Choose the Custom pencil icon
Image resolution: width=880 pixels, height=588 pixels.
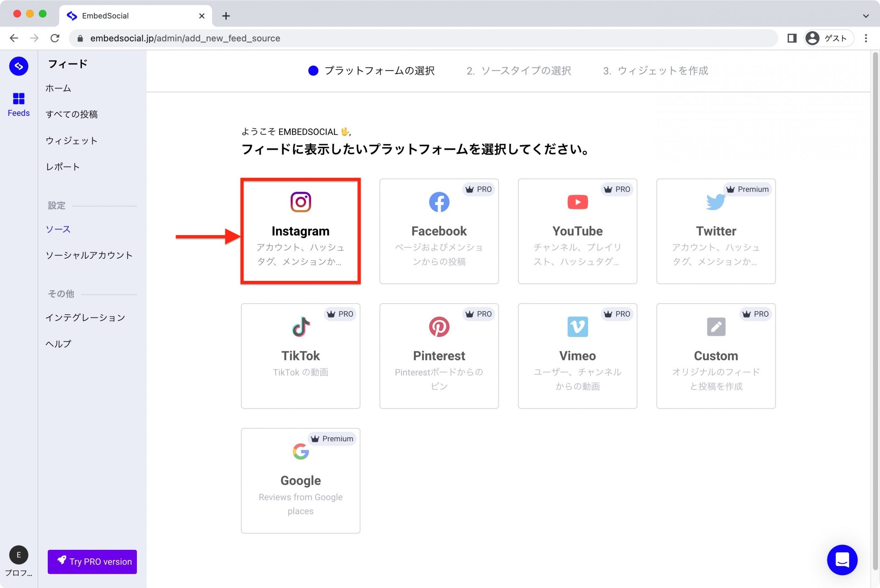[x=716, y=327]
